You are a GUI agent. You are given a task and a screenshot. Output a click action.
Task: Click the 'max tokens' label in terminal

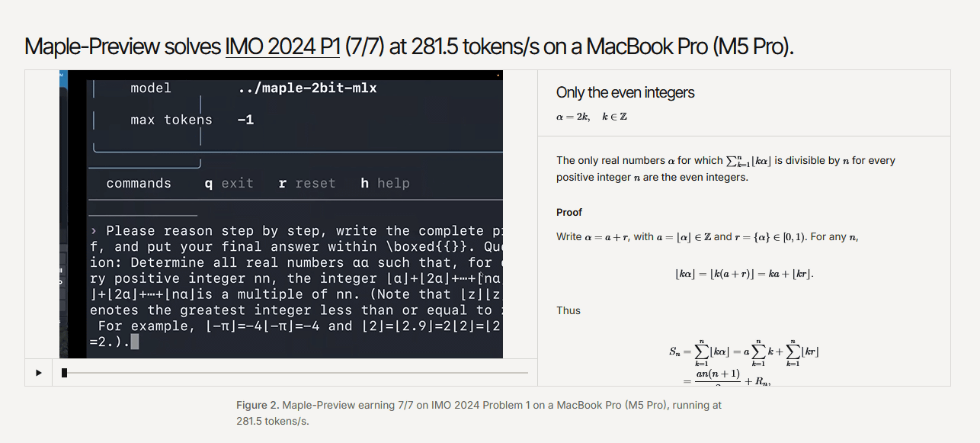point(171,120)
